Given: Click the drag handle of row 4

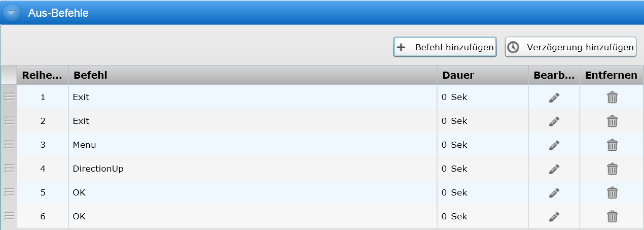Looking at the screenshot, I should (9, 169).
